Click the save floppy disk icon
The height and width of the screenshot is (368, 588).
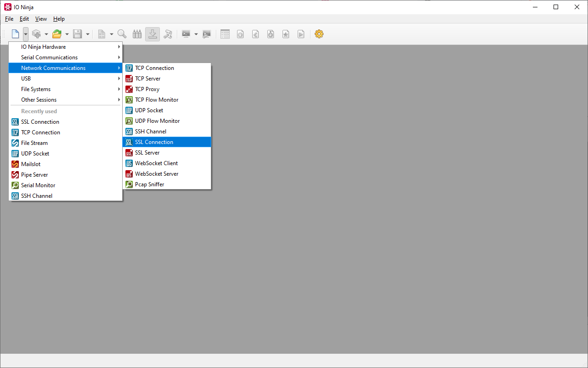[x=78, y=34]
